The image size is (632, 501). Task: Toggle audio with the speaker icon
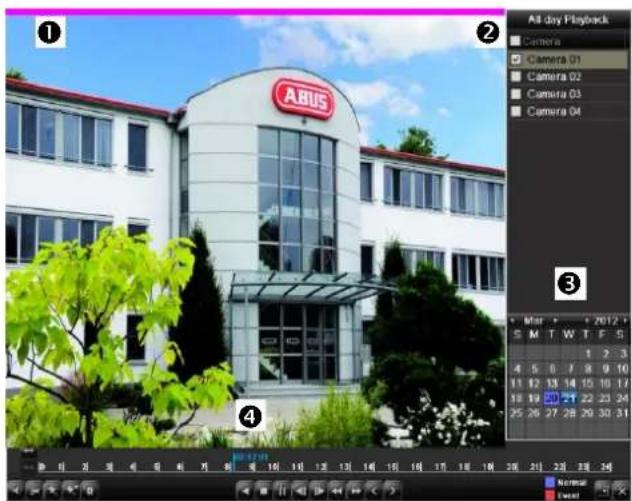[x=15, y=491]
